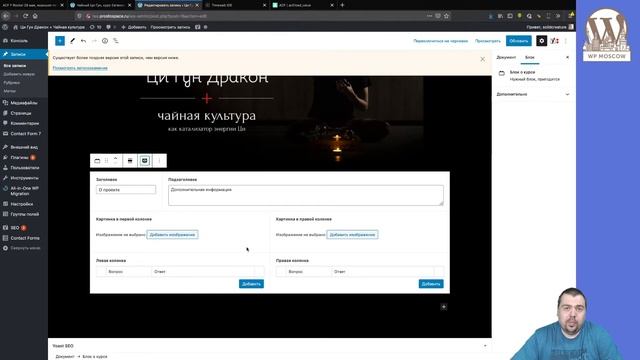Click the browser home button
The width and height of the screenshot is (640, 360).
[x=35, y=16]
